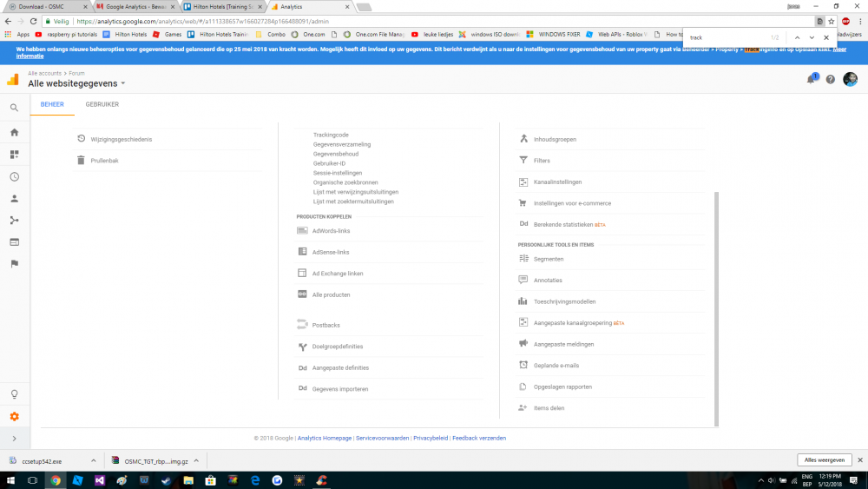Open the Behavior icon in sidebar
The image size is (868, 489).
[15, 242]
